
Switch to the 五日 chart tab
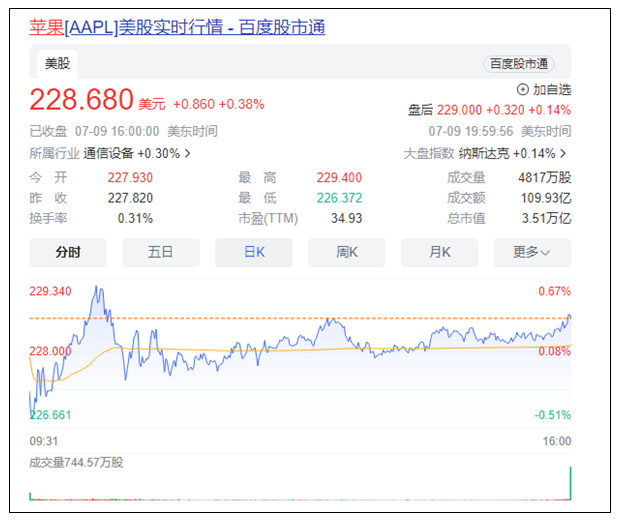[x=161, y=252]
